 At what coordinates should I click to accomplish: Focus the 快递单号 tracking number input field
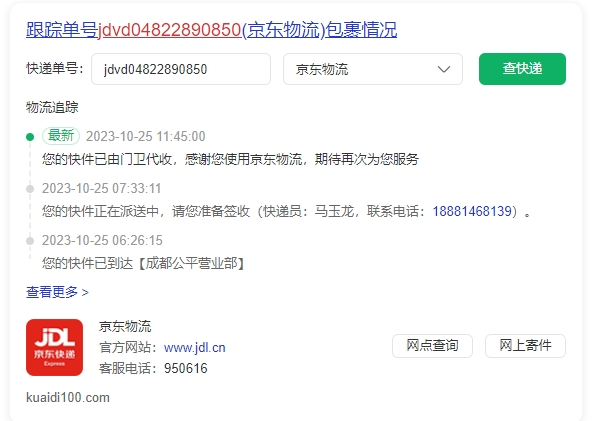[x=181, y=69]
